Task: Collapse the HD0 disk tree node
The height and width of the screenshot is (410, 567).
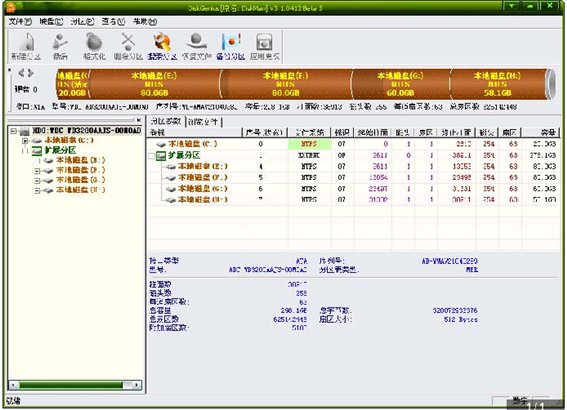Action: 13,131
